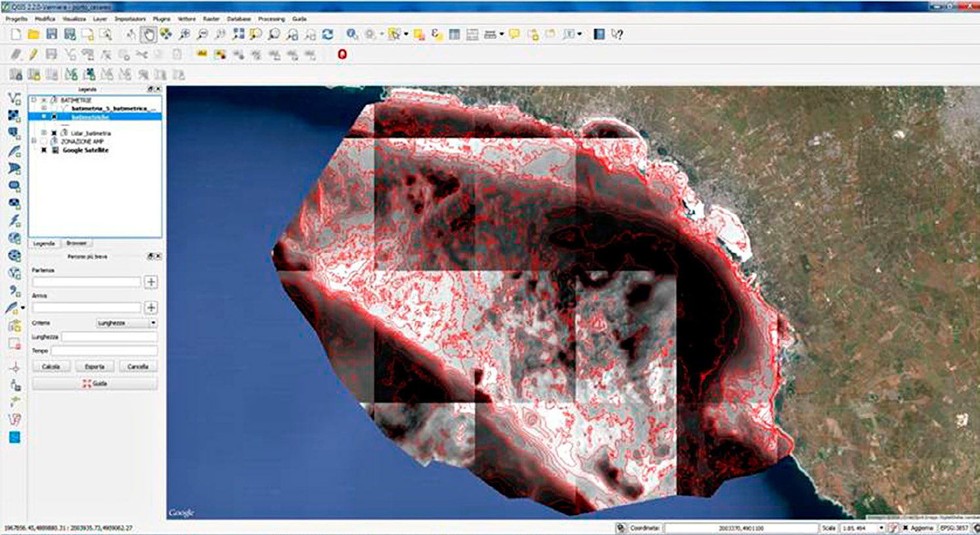This screenshot has height=535, width=980.
Task: Click the Cancella button
Action: tap(138, 366)
